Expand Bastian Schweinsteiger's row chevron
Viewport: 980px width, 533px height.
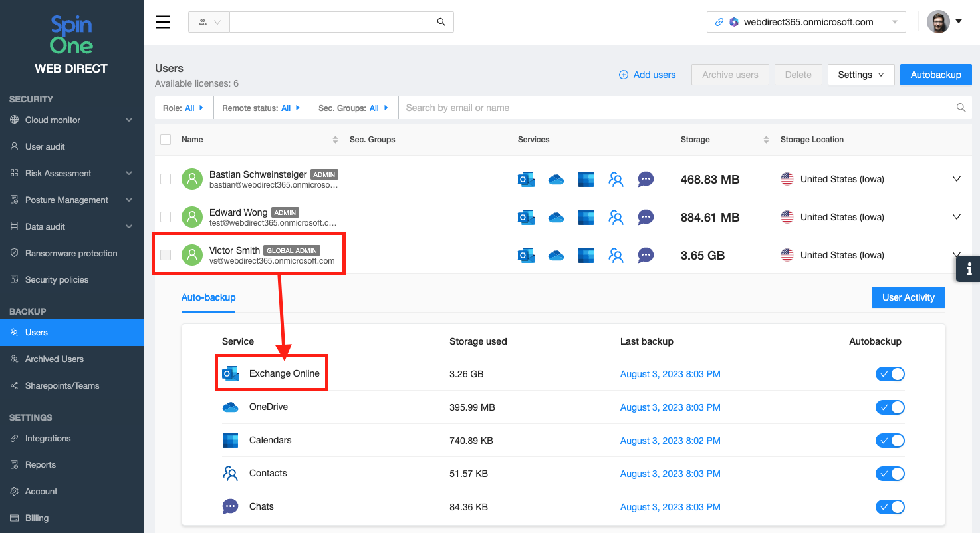coord(957,179)
